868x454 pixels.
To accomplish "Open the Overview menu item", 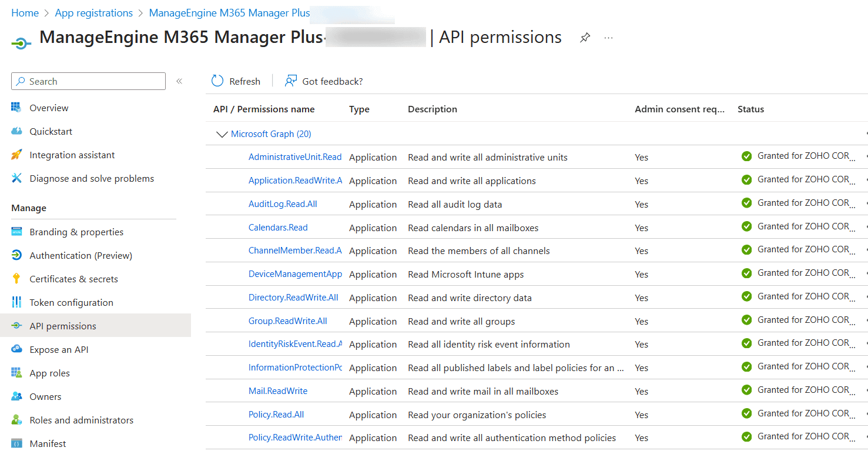I will click(x=49, y=108).
